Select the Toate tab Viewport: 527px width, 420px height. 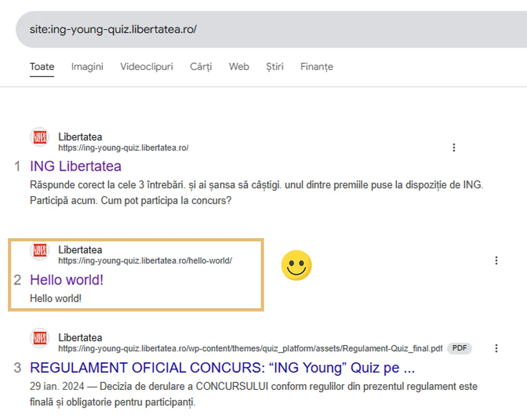[42, 67]
